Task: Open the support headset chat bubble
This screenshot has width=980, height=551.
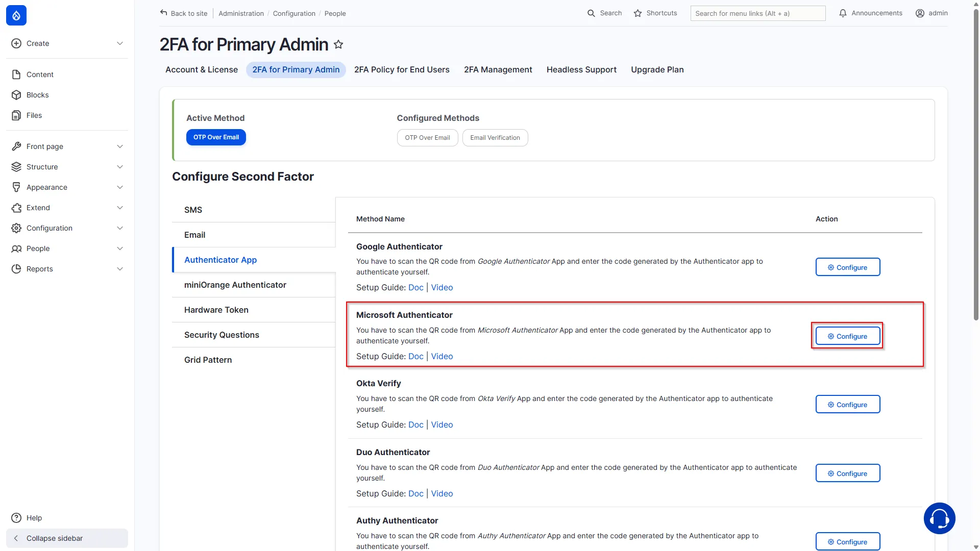Action: 939,518
